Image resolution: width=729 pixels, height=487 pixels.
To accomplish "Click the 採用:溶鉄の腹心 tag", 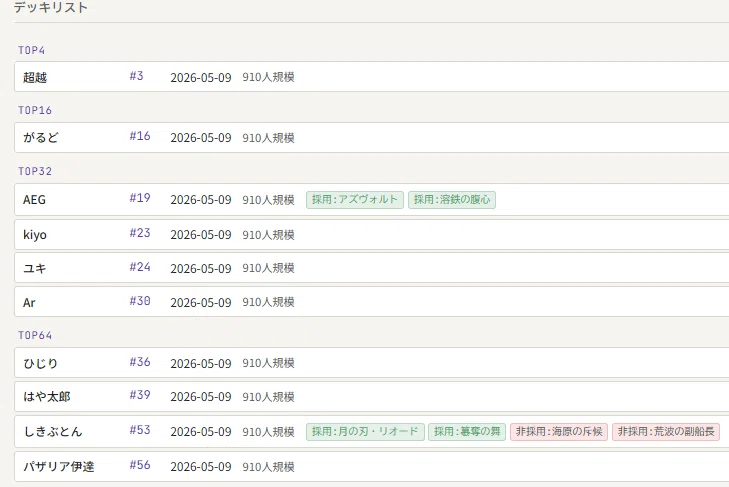I will point(452,200).
